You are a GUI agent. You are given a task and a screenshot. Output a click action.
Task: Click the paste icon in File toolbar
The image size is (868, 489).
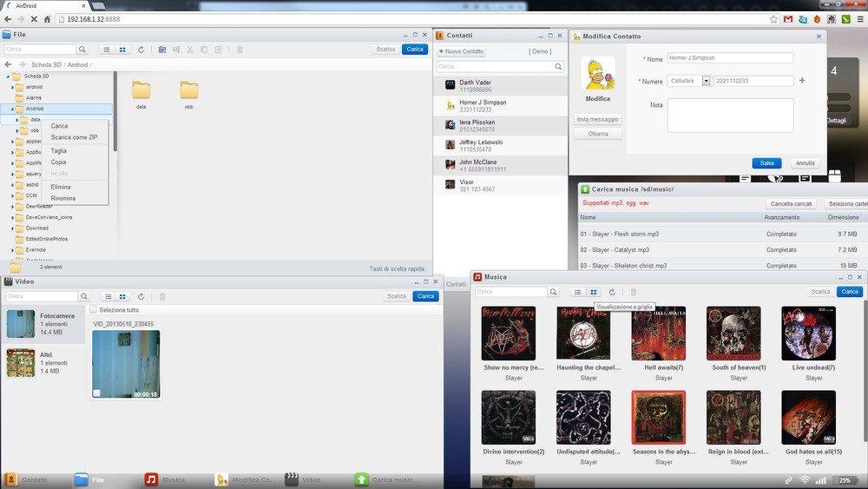click(218, 50)
